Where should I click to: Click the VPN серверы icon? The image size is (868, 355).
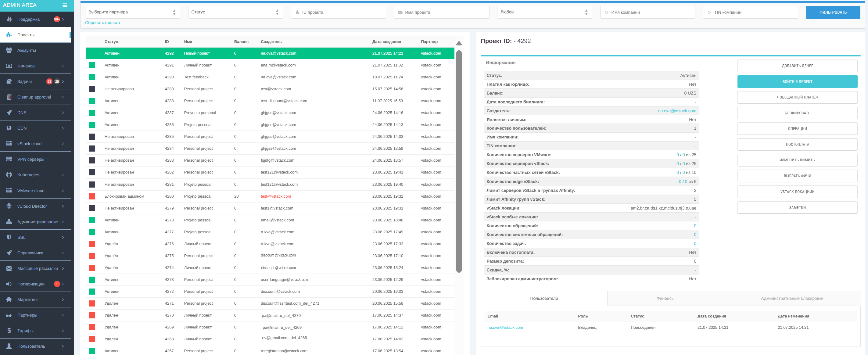[9, 159]
